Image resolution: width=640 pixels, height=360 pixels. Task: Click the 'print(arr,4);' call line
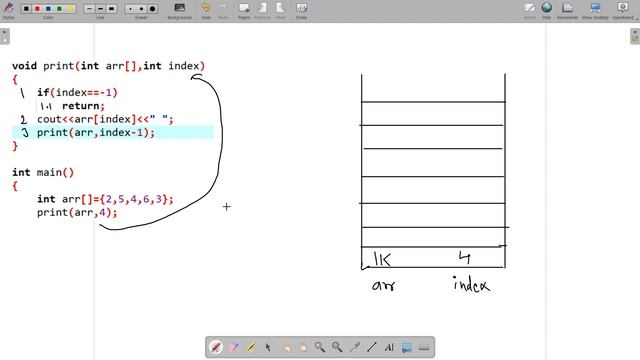click(77, 212)
